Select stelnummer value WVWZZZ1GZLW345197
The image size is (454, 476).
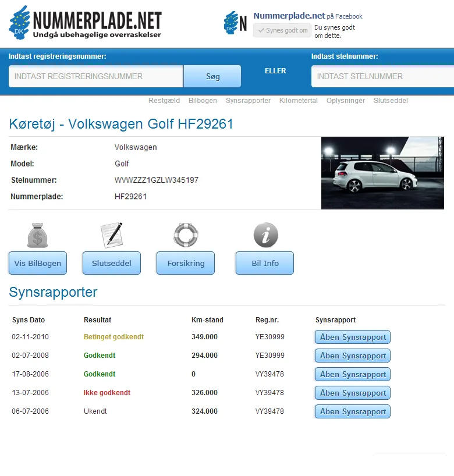point(157,180)
